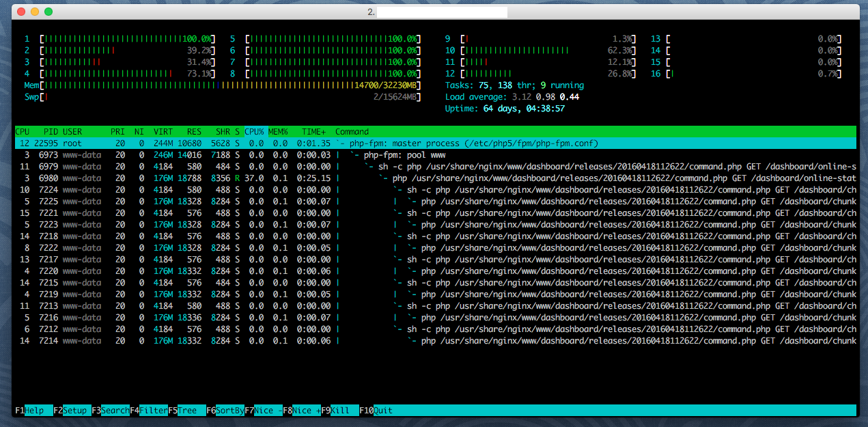This screenshot has width=868, height=427.
Task: Click the Uptime 64 days text
Action: click(x=505, y=109)
